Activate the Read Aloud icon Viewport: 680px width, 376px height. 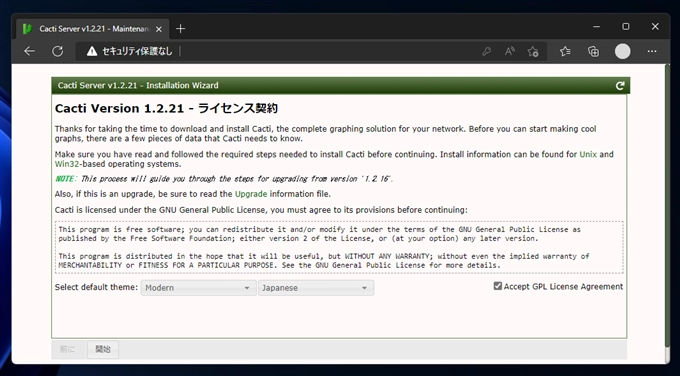510,52
